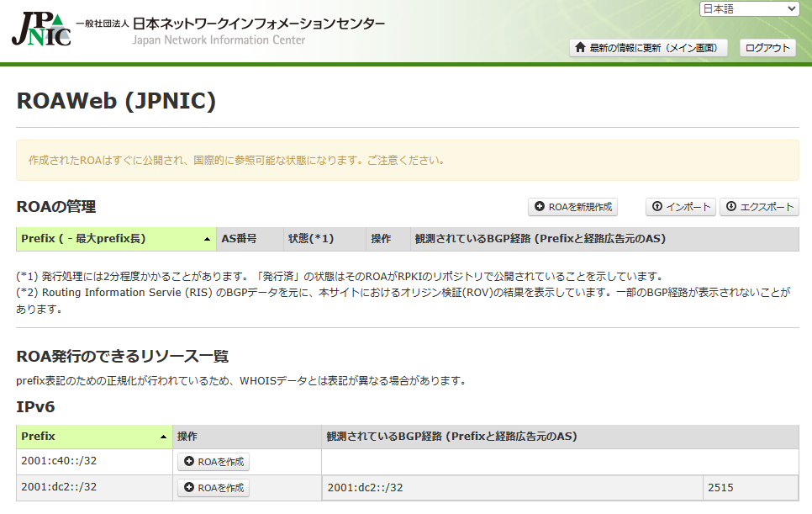Click ROAを新規作成 button
Screen dimensions: 812x514
572,207
